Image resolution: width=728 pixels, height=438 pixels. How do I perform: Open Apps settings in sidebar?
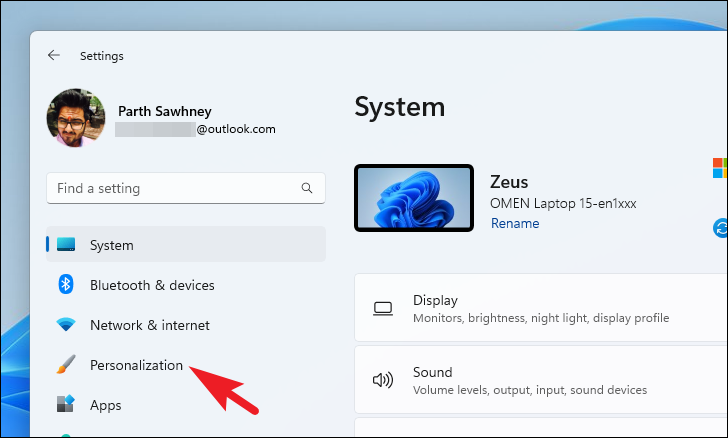click(x=186, y=405)
